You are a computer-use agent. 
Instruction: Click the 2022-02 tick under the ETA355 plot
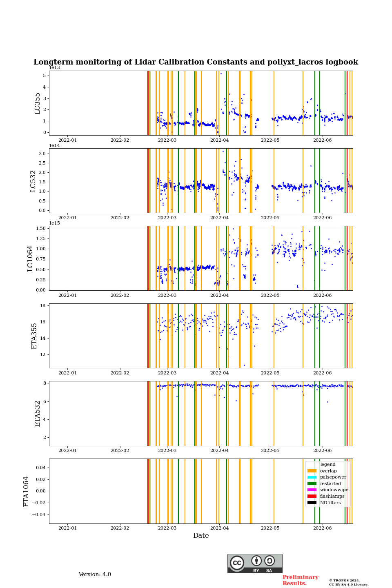coord(120,373)
